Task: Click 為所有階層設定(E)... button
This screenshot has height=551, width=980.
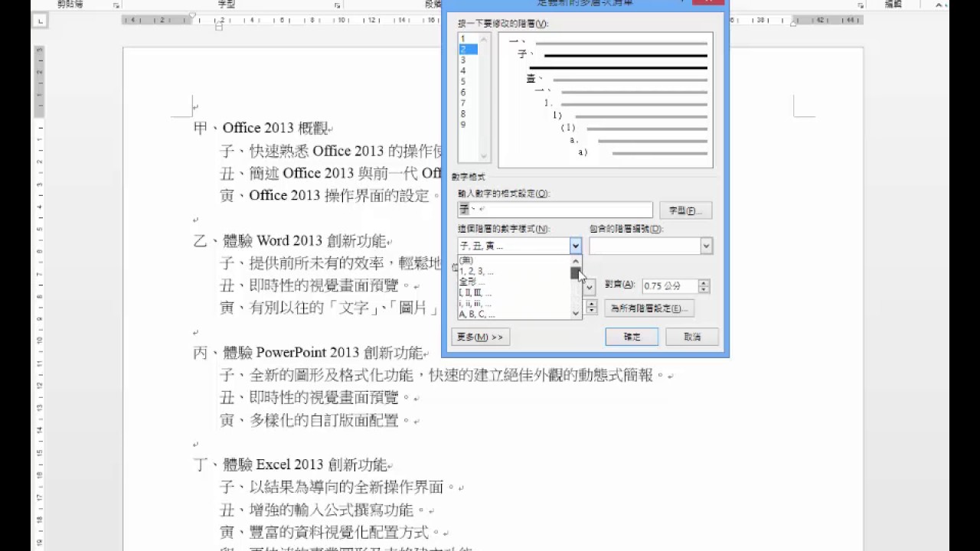Action: pos(649,308)
